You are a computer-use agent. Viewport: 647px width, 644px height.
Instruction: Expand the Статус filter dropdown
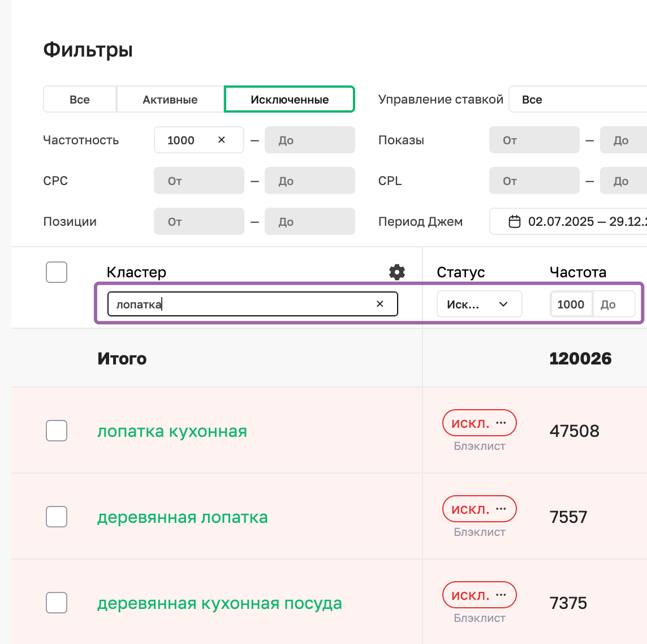(479, 304)
